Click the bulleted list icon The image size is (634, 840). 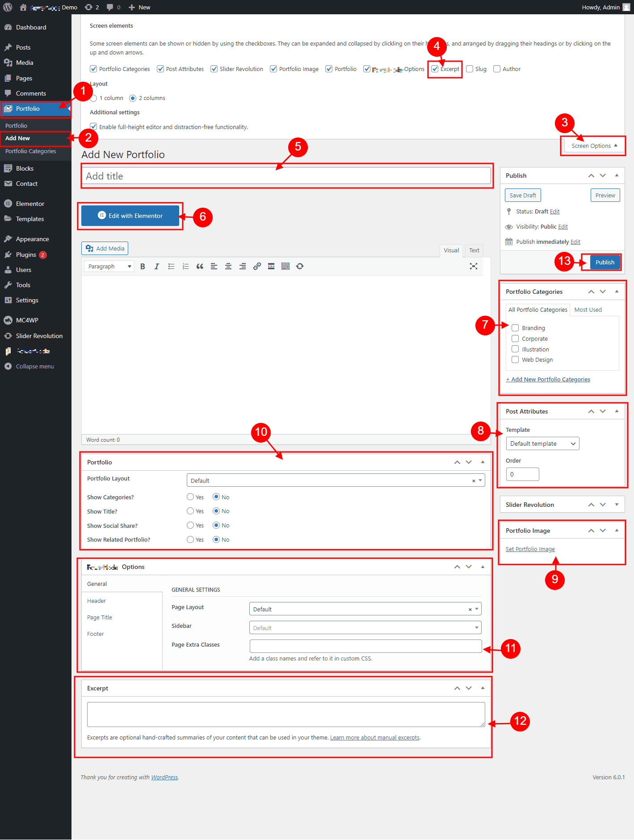[x=171, y=267]
